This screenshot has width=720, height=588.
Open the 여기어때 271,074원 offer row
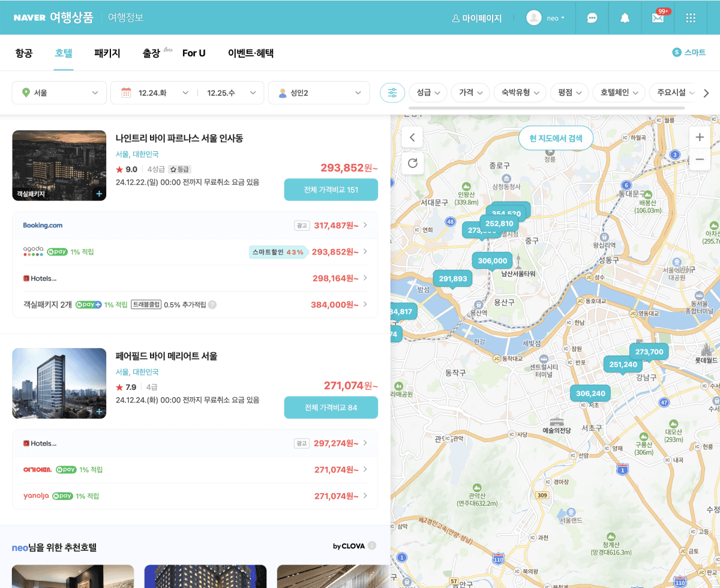(195, 469)
